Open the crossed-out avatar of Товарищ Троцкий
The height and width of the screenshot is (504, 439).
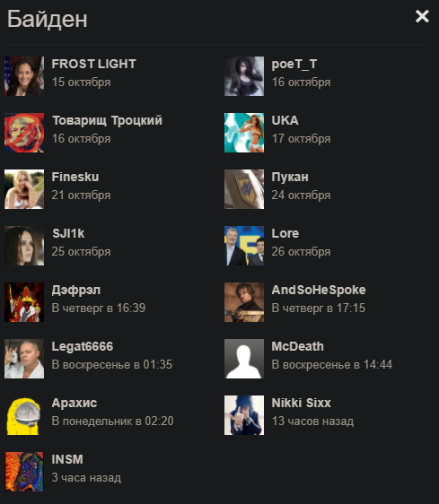24,133
